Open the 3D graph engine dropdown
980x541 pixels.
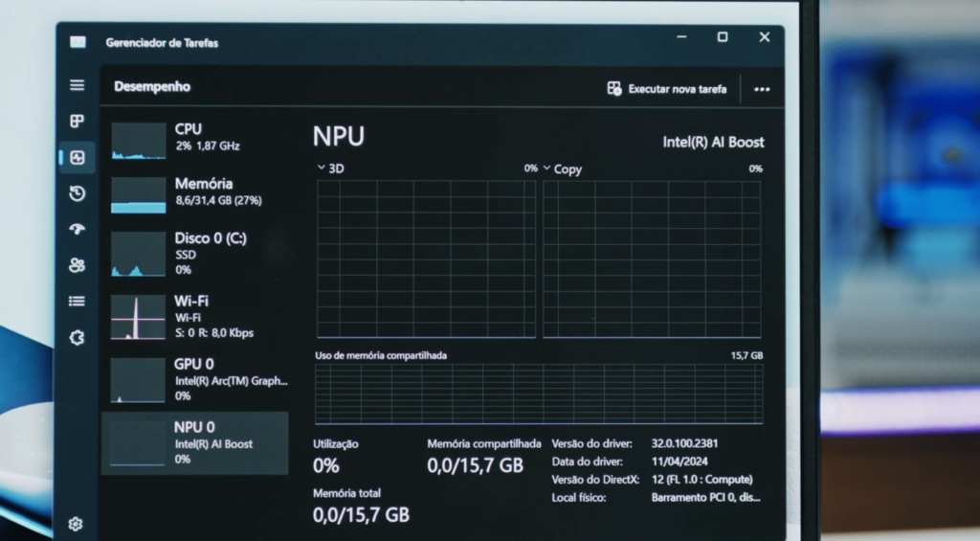point(330,169)
